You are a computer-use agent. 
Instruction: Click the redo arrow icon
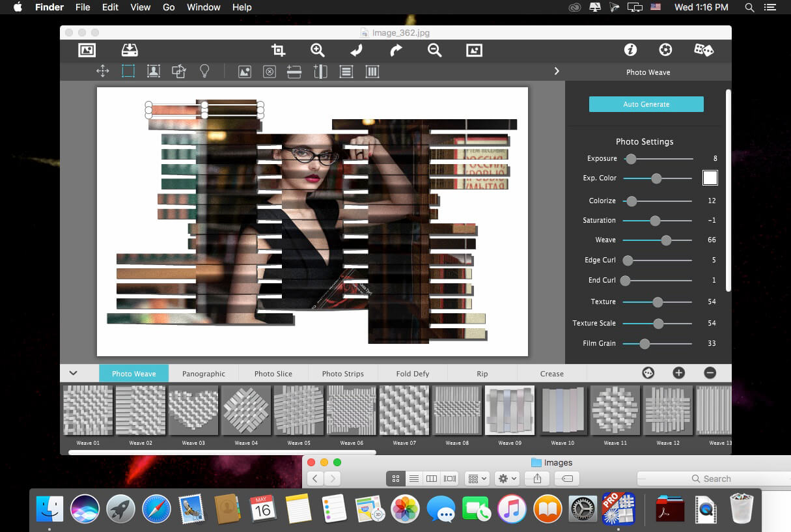396,50
